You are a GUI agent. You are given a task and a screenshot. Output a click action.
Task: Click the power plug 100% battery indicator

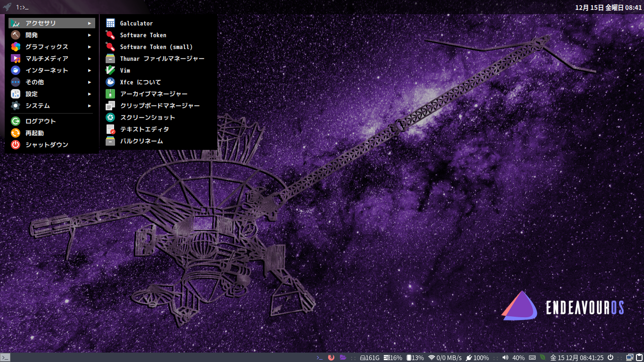point(477,358)
